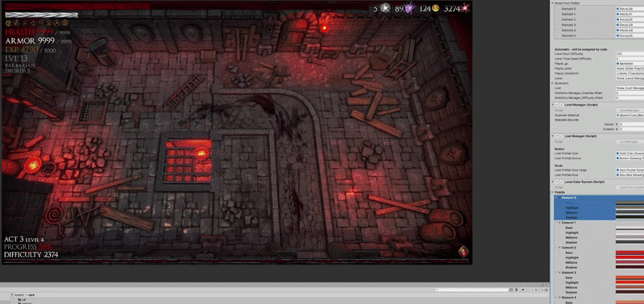Click the prefab icon in the Barbarian field
The image size is (644, 304).
pyautogui.click(x=618, y=64)
